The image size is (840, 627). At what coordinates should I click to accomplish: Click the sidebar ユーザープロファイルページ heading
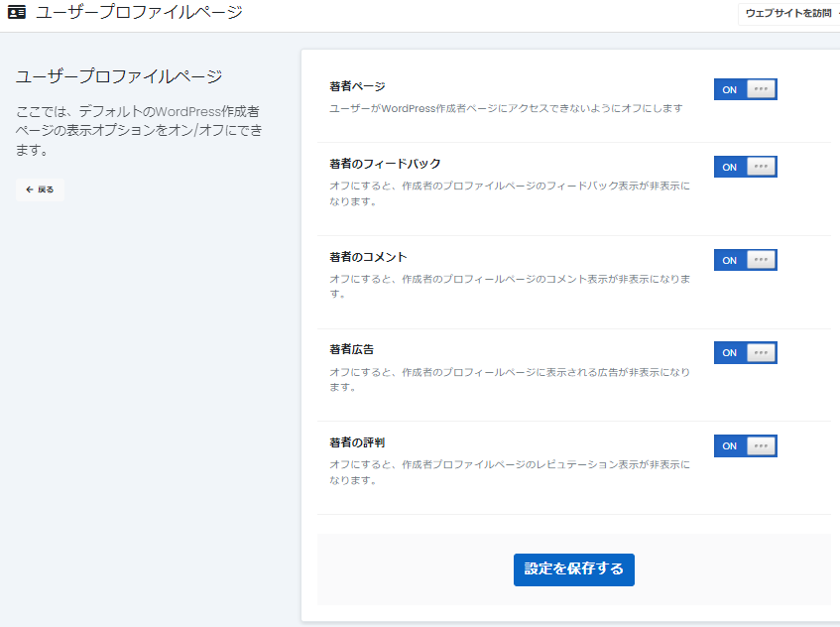[118, 76]
